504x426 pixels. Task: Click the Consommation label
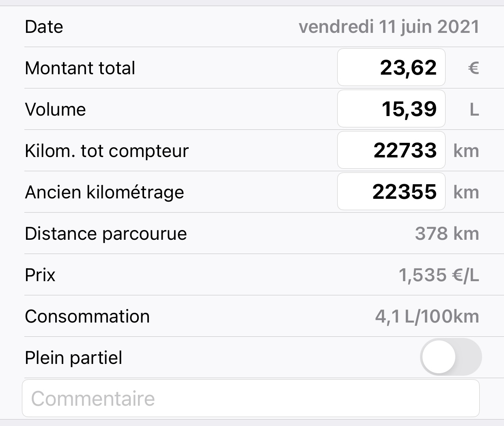coord(87,316)
